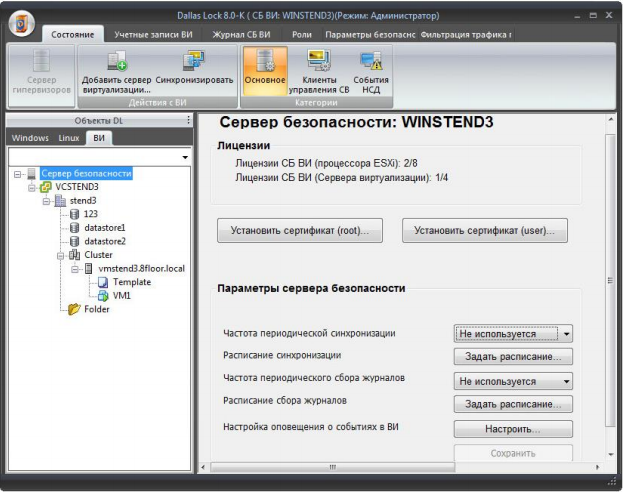Screen dimensions: 624x492
Task: Click the Template icon in tree
Action: 103,282
